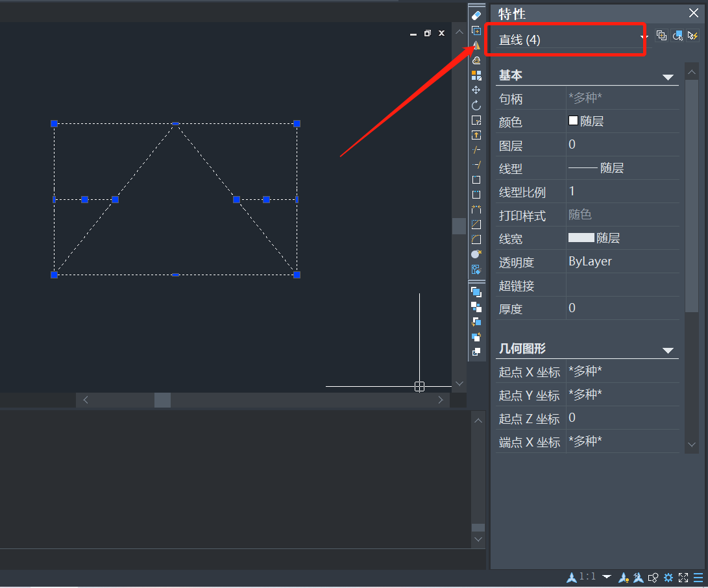The width and height of the screenshot is (708, 588).
Task: Open the status bar customization menu icon
Action: click(698, 578)
